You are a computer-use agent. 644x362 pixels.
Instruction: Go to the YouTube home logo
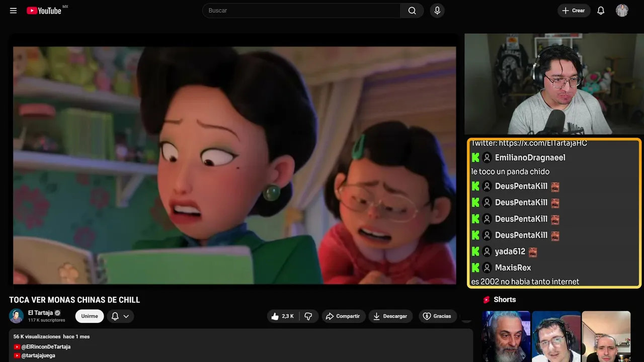44,11
